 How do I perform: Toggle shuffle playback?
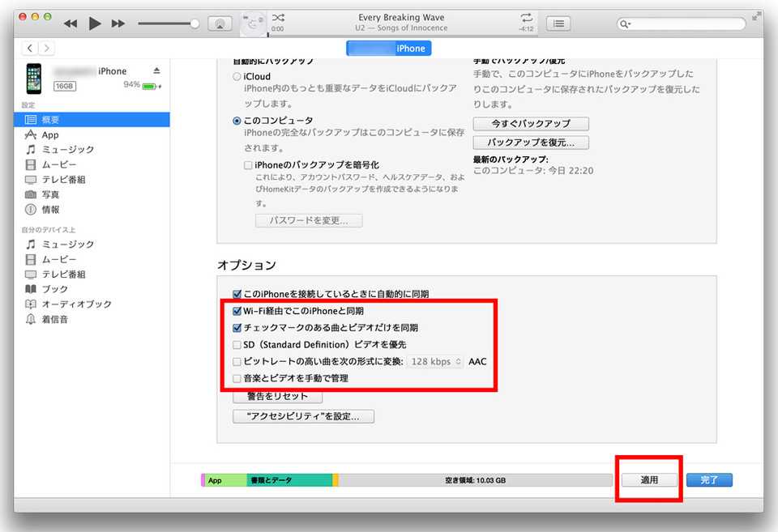point(278,18)
